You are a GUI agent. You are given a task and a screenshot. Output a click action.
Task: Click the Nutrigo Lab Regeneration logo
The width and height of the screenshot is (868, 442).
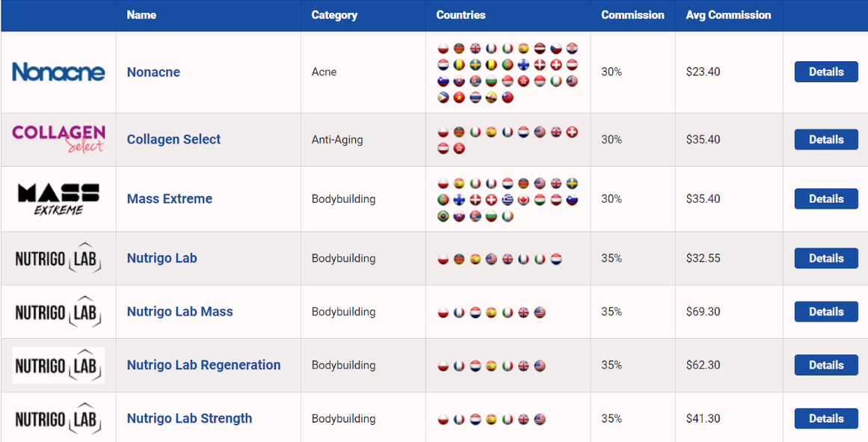point(58,365)
